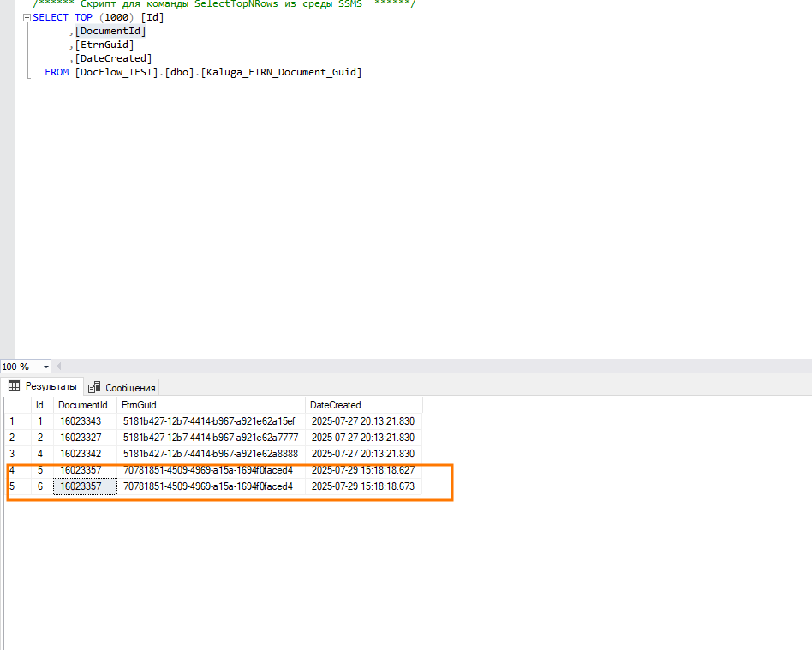
Task: Click the EtrnGuid column header
Action: click(x=212, y=405)
